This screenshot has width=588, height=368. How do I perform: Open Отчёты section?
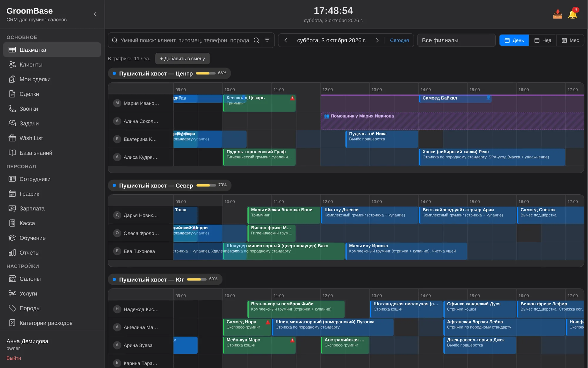click(52, 253)
